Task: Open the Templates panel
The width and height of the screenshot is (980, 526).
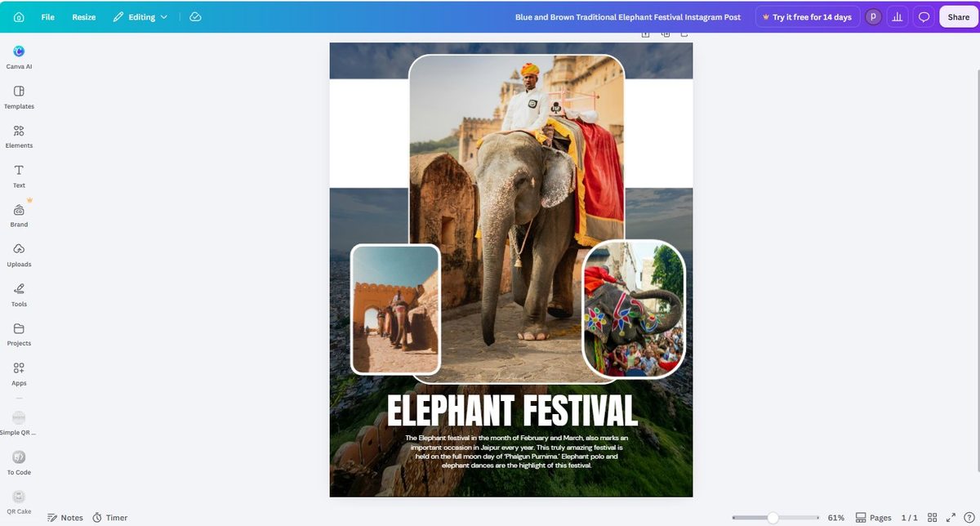Action: click(19, 97)
